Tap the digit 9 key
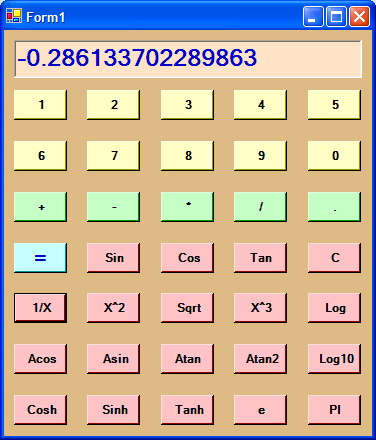Viewport: 376px width, 440px height. pos(260,156)
